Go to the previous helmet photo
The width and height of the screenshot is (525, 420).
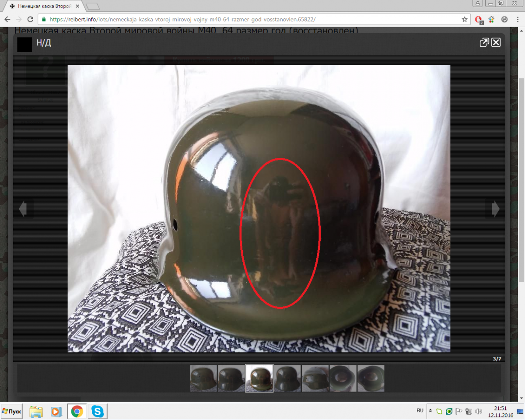23,209
